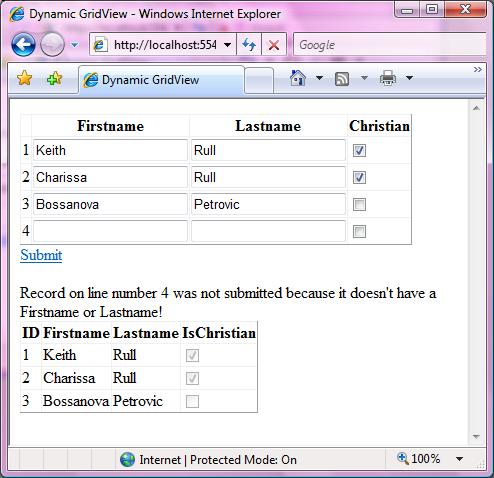The height and width of the screenshot is (478, 494).
Task: Click the Lastname field in Keith's row
Action: 268,150
